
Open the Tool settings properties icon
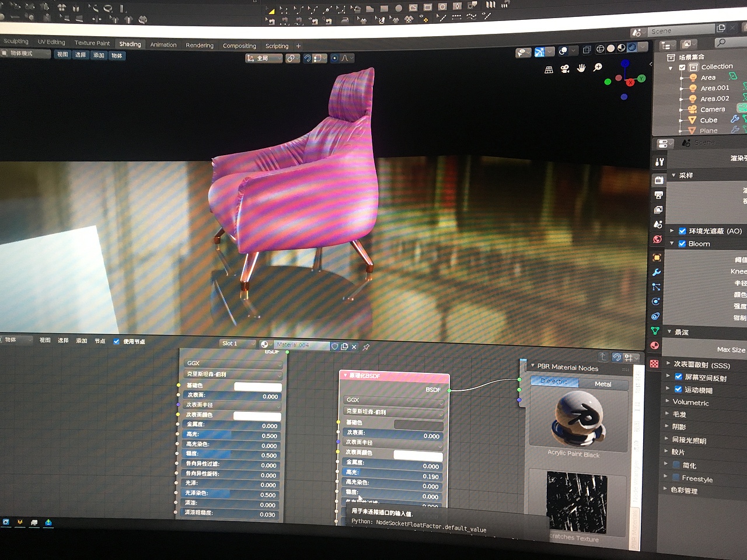[x=659, y=162]
